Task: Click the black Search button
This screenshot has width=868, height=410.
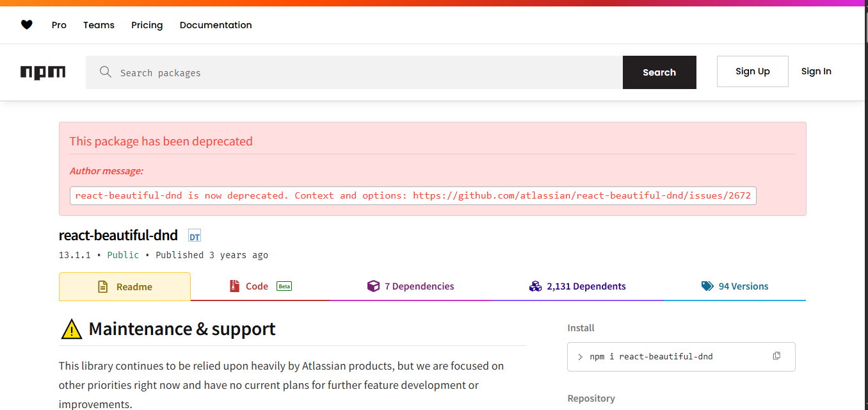Action: (659, 72)
